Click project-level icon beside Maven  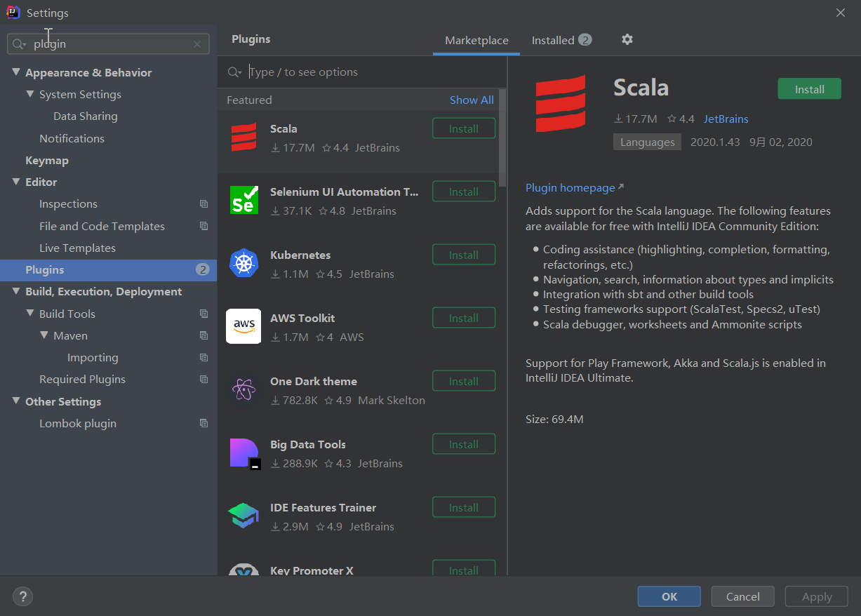tap(203, 335)
